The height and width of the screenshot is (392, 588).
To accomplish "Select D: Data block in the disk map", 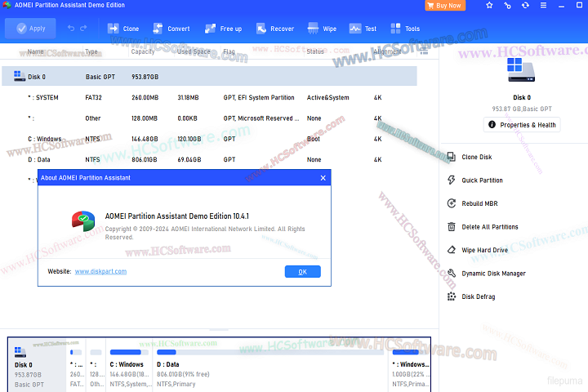I will tap(271, 365).
